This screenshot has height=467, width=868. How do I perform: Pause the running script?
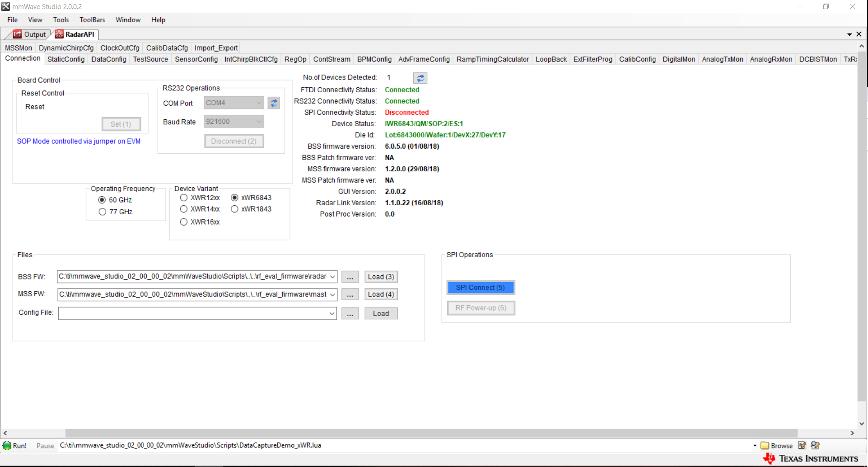coord(45,446)
